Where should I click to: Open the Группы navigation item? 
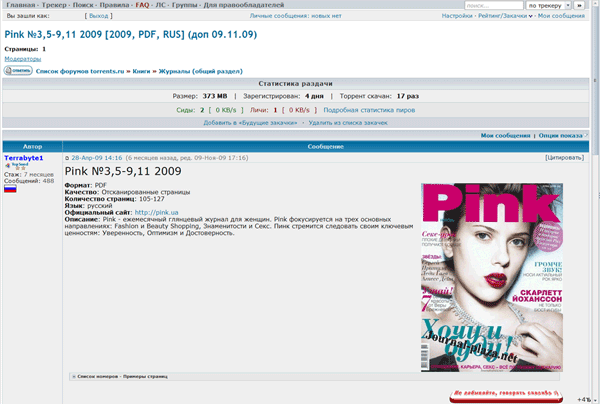(x=184, y=5)
